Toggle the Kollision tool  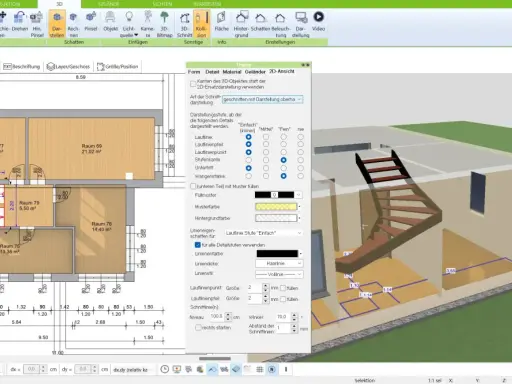point(201,24)
